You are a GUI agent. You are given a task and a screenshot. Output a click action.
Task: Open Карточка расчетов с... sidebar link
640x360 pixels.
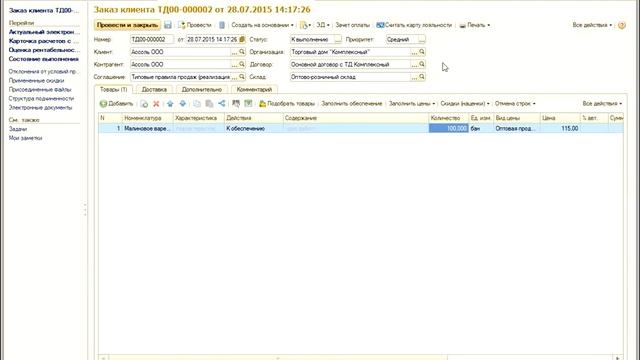coord(44,41)
